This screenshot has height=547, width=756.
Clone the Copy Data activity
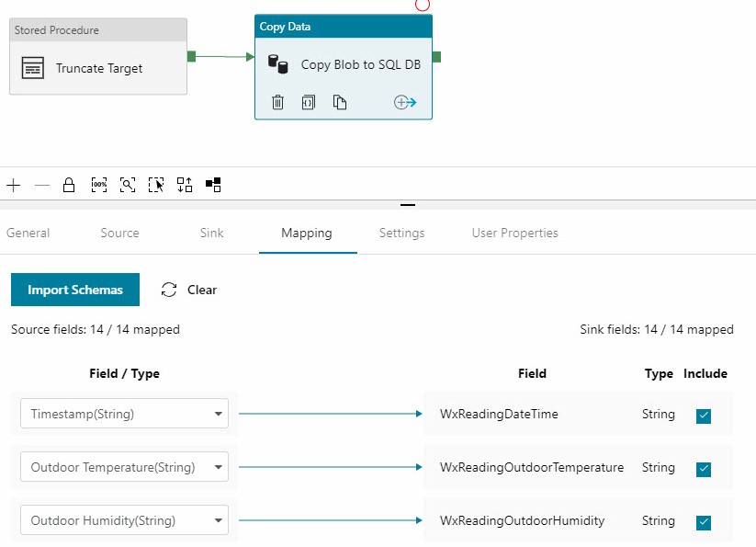pos(340,102)
